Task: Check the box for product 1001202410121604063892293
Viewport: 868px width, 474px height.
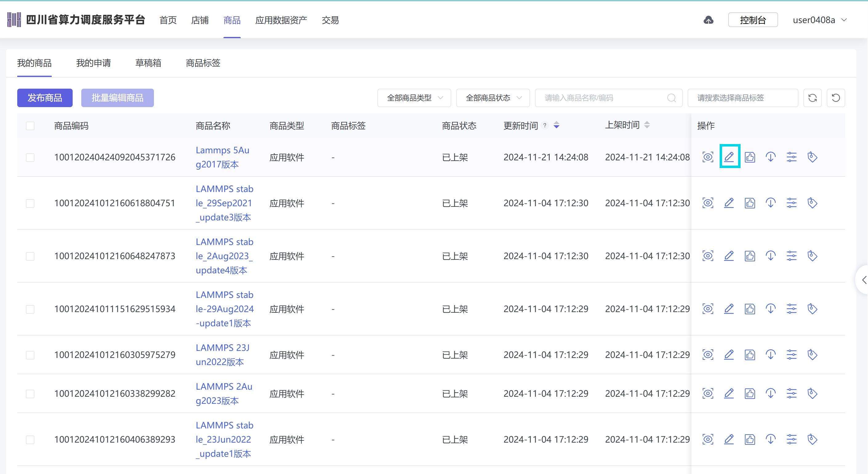Action: (x=30, y=439)
